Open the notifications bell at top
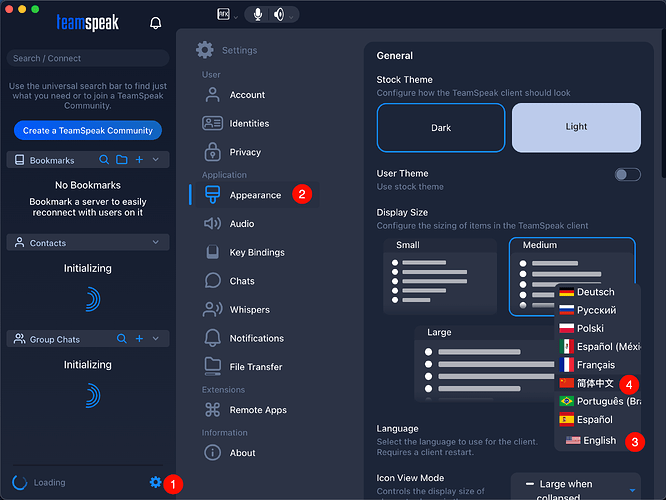 click(x=155, y=23)
